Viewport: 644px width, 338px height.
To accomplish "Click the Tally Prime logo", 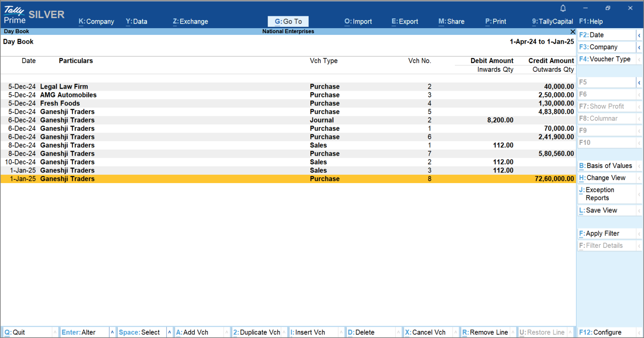I will 15,14.
